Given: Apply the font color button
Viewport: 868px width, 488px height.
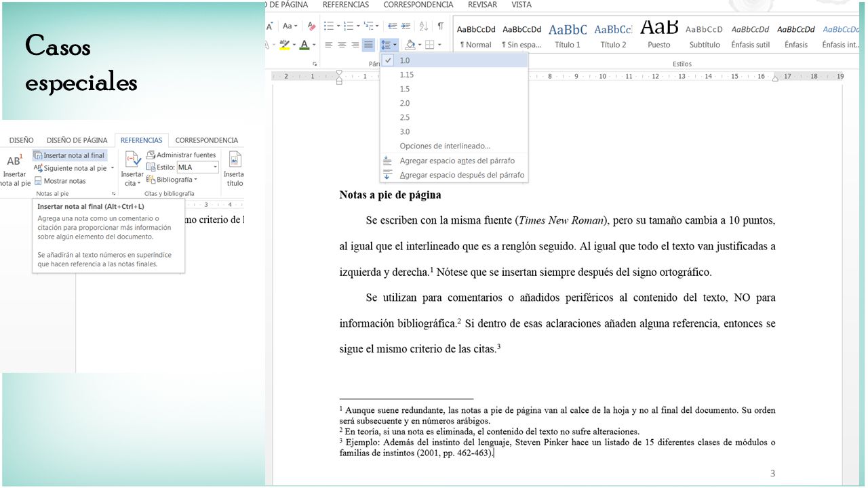Looking at the screenshot, I should pos(304,45).
